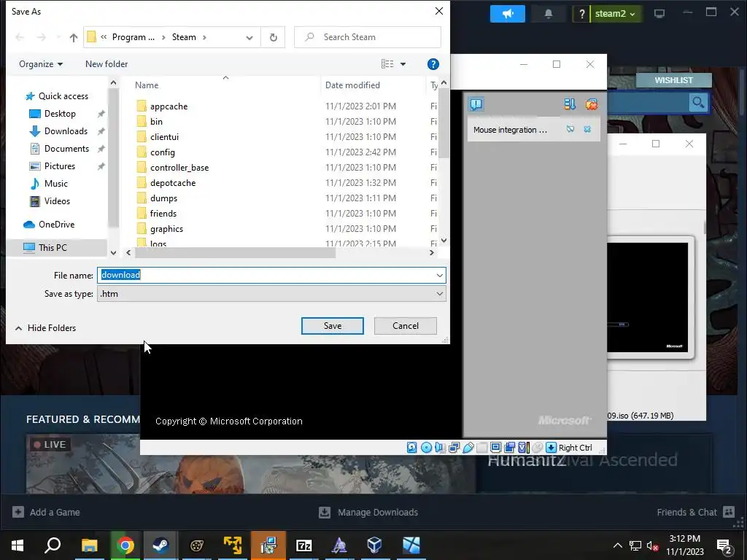Click the VirtualBox shared folders indicator
Screen dimensions: 747x560
tap(481, 448)
